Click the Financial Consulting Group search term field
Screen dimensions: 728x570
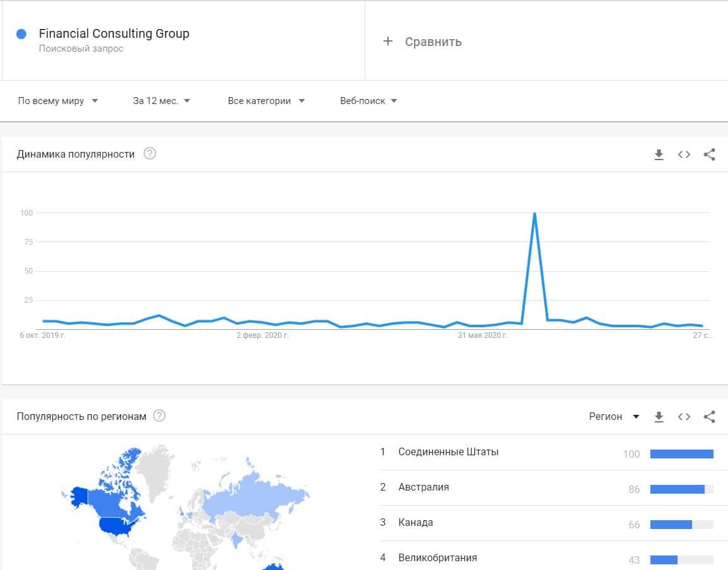click(x=114, y=34)
